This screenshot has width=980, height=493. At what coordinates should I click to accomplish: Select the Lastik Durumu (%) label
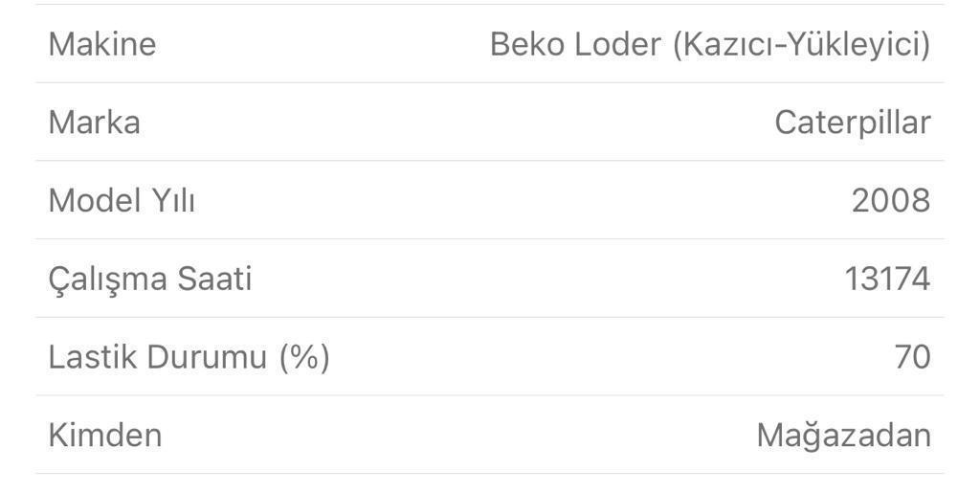[x=189, y=357]
